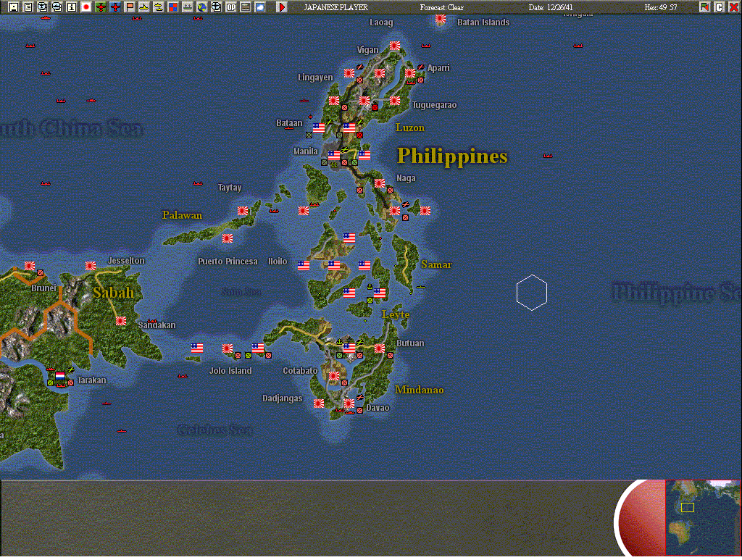Click the 'Tuguegarao' city label
This screenshot has width=742, height=560.
(x=435, y=105)
